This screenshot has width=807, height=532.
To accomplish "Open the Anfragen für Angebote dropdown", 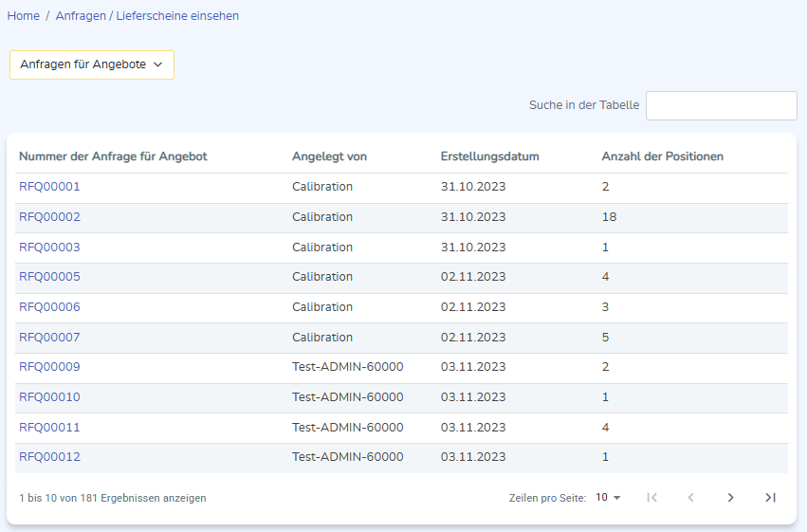I will (x=92, y=64).
